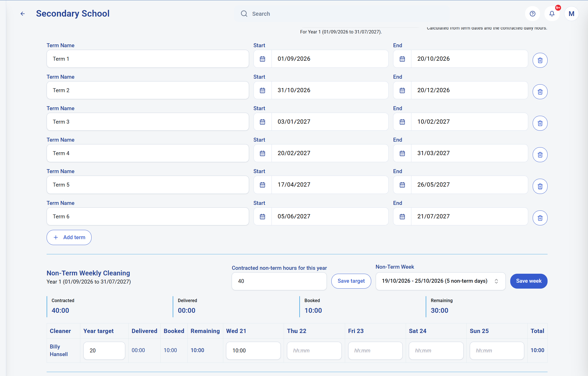The height and width of the screenshot is (376, 588).
Task: Click the Secondary School page title
Action: (x=73, y=13)
